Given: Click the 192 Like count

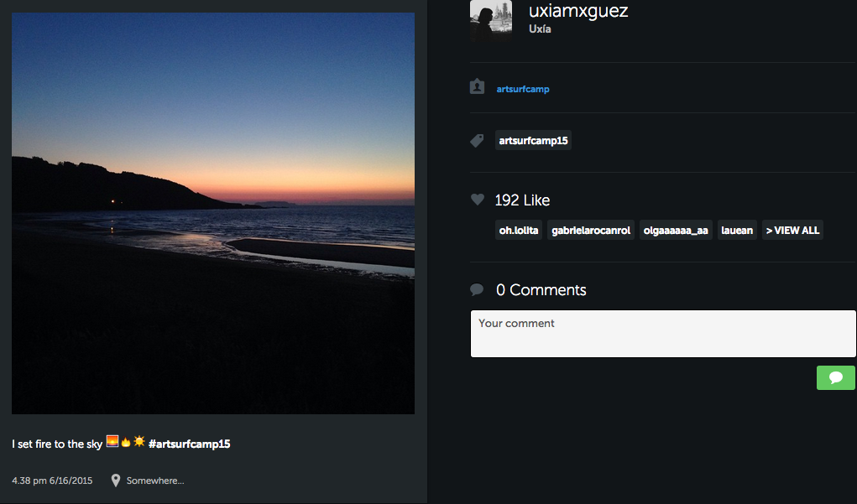Looking at the screenshot, I should click(x=522, y=200).
